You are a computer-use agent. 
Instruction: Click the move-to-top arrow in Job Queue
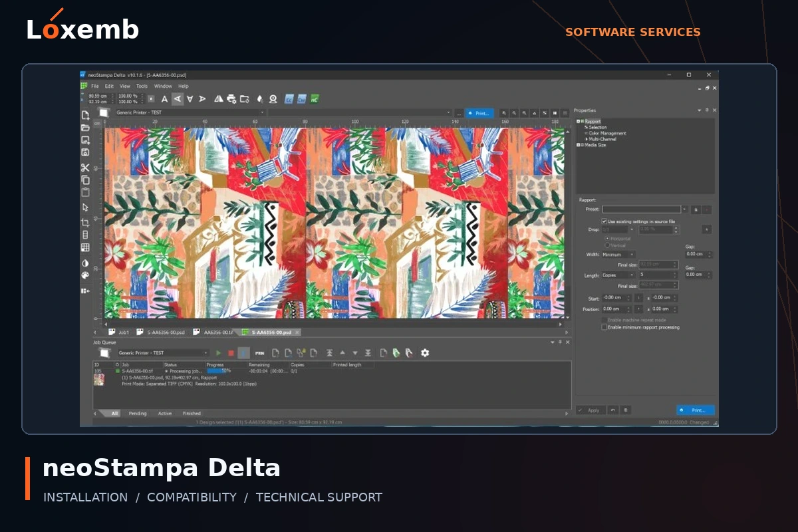click(330, 353)
